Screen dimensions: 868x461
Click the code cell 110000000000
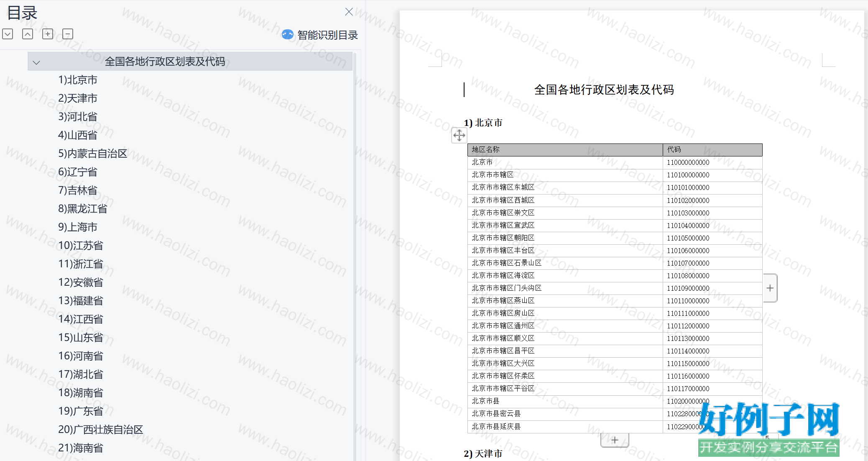712,162
